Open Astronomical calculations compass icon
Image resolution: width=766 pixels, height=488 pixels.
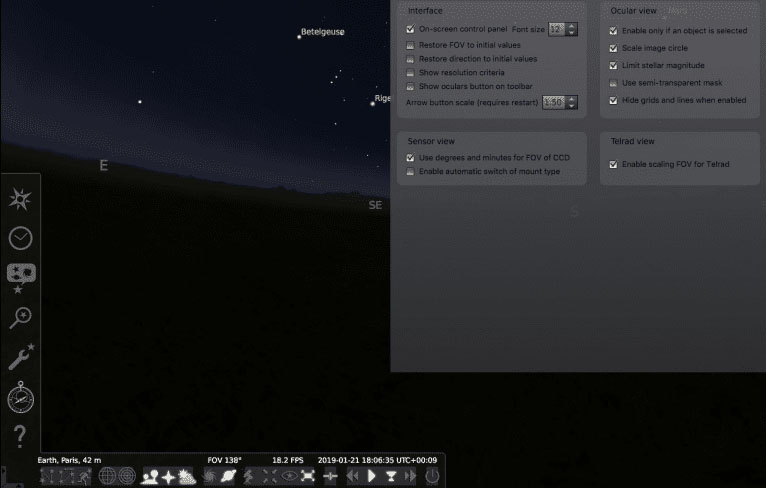20,397
